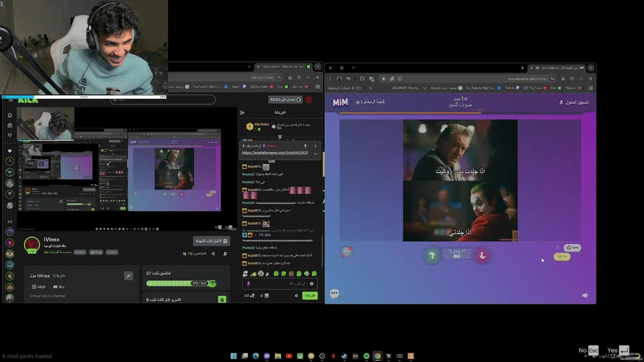Screen dimensions: 644x362
Task: Open the chat bubble in Make it Meme
Action: pos(335,294)
